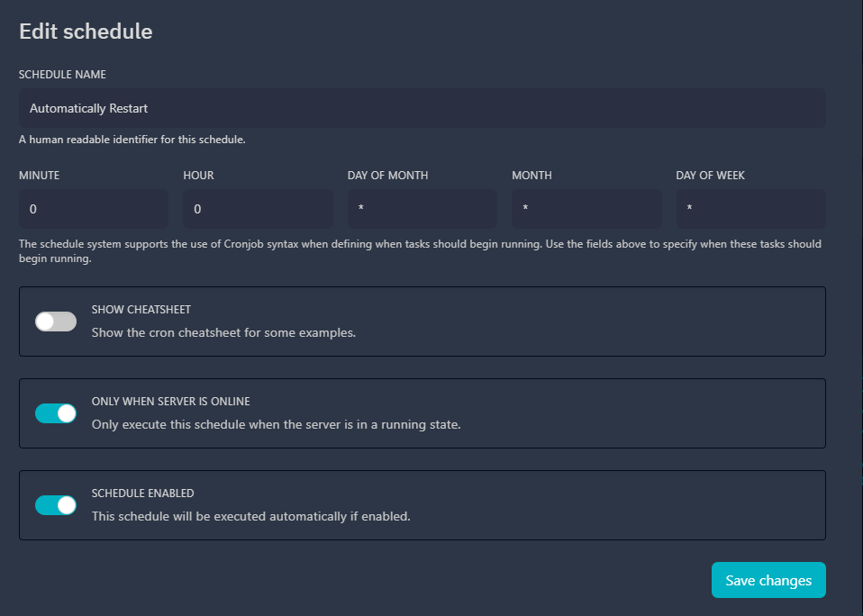Click the DAY OF WEEK label

click(x=710, y=176)
